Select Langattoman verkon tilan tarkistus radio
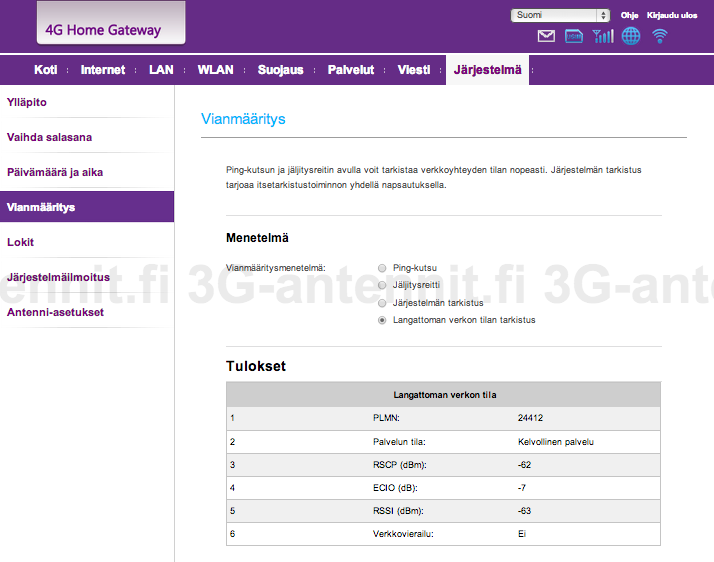 382,320
